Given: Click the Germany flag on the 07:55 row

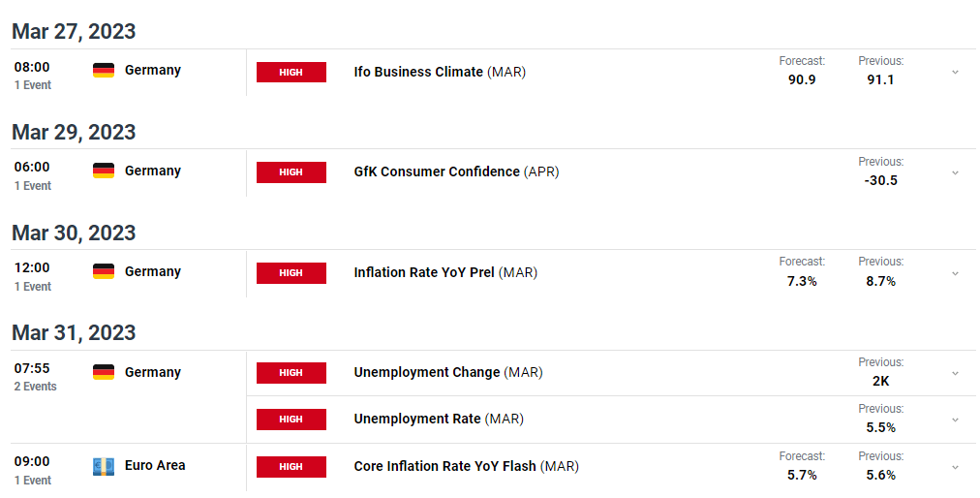Looking at the screenshot, I should tap(104, 372).
